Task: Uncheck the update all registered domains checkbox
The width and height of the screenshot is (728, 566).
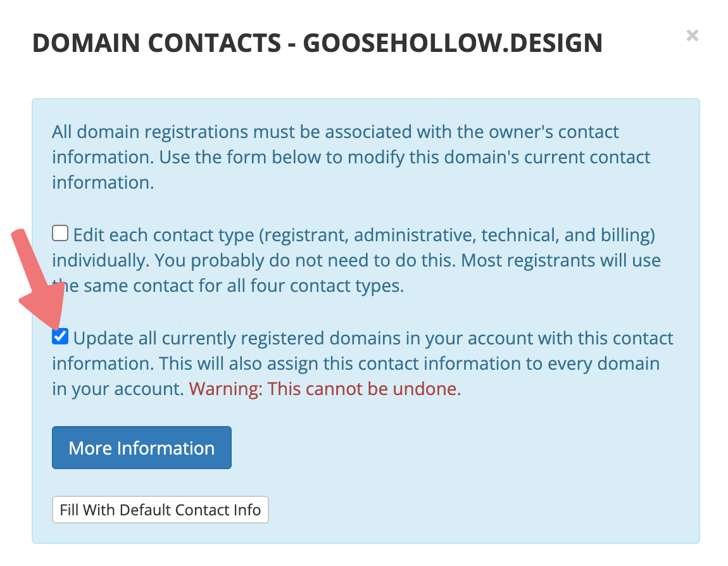Action: [x=60, y=337]
